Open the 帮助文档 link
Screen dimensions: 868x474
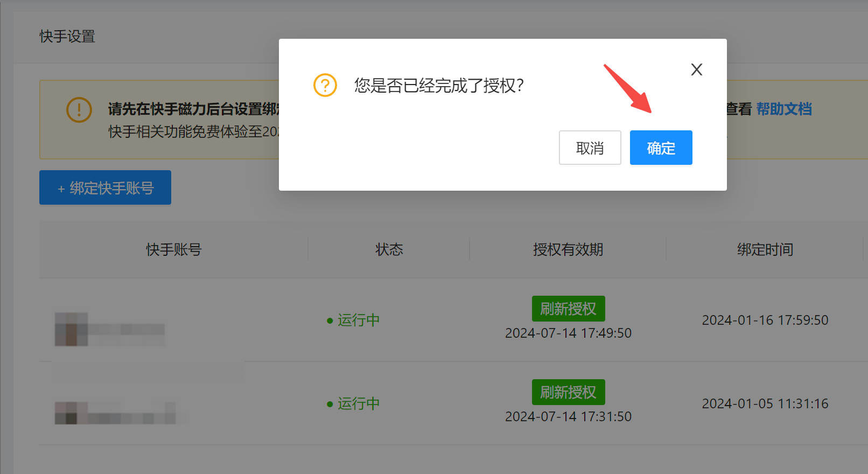coord(784,109)
